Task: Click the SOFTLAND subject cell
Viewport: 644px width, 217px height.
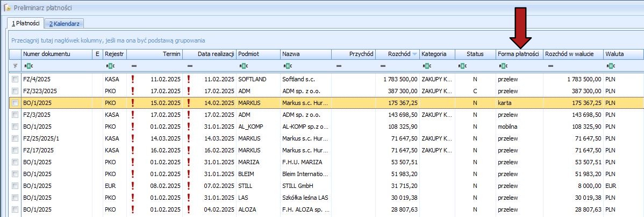Action: pos(258,79)
